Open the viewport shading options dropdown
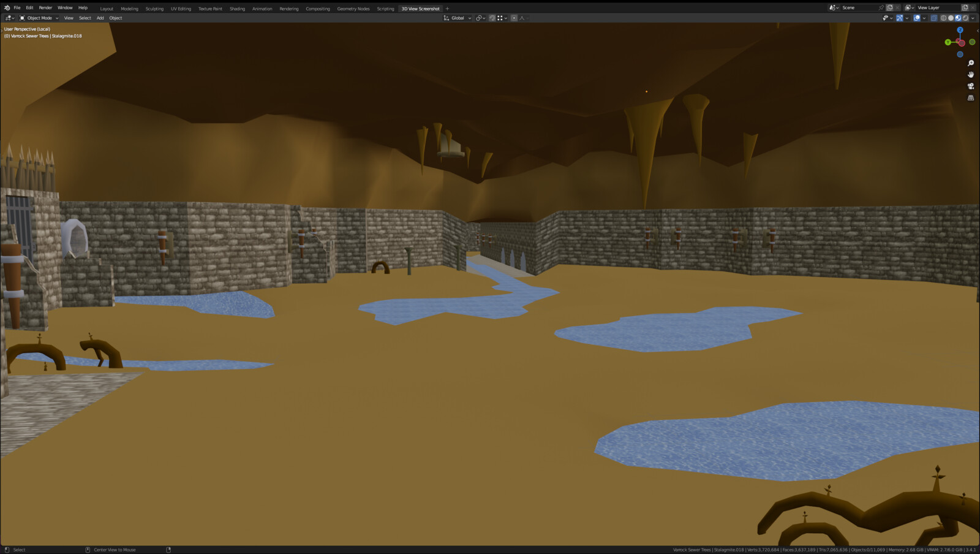This screenshot has height=554, width=980. [973, 18]
